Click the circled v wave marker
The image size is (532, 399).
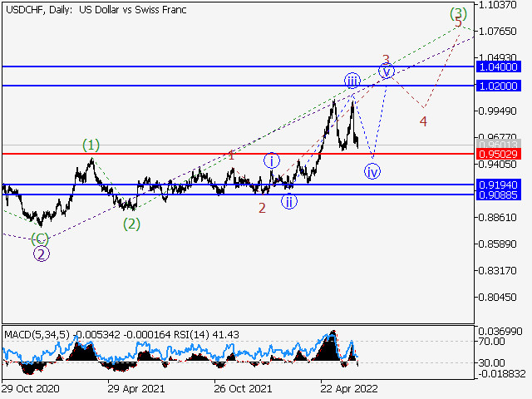(386, 71)
